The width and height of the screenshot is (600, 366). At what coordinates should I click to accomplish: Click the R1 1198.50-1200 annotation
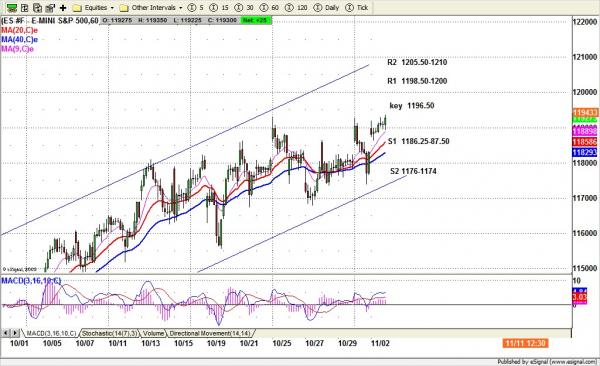pyautogui.click(x=417, y=81)
